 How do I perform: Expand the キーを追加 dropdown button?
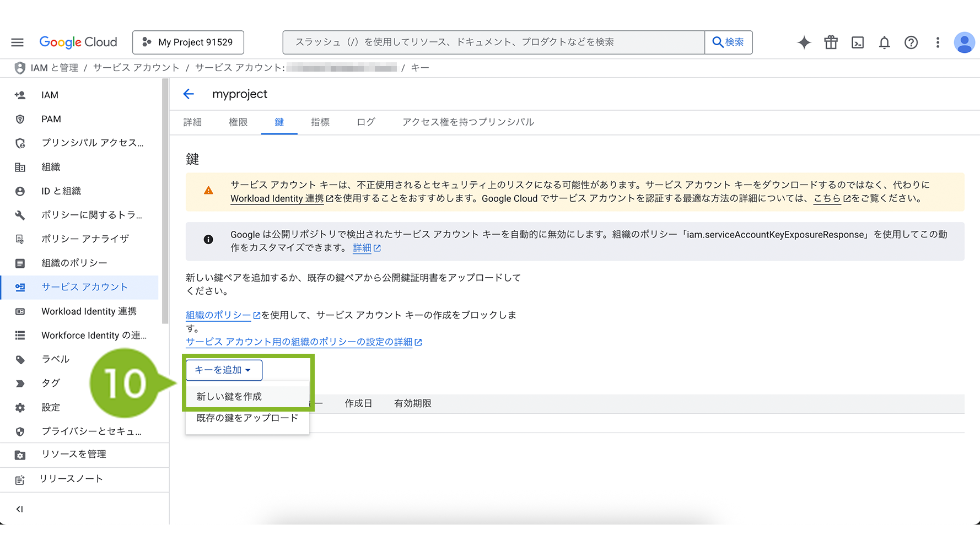coord(224,370)
